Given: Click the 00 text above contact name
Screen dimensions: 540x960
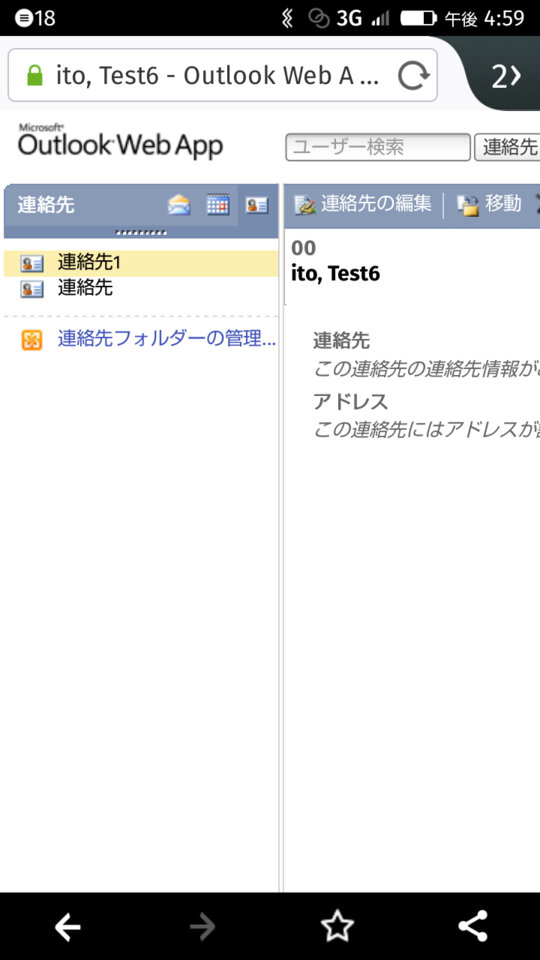Looking at the screenshot, I should [x=304, y=248].
